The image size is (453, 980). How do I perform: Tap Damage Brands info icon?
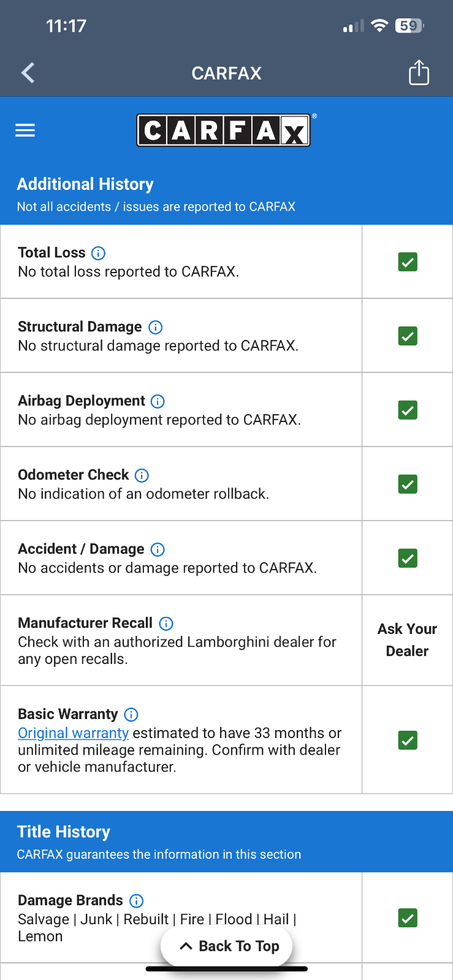pyautogui.click(x=137, y=901)
